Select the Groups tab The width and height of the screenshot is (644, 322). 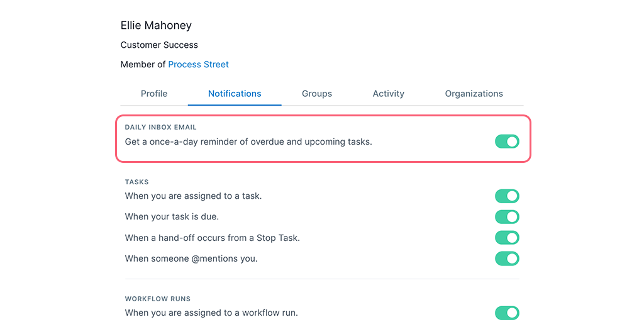317,94
